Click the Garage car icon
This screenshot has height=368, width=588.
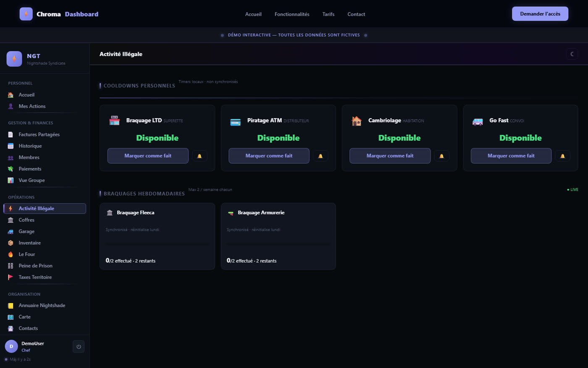10,231
